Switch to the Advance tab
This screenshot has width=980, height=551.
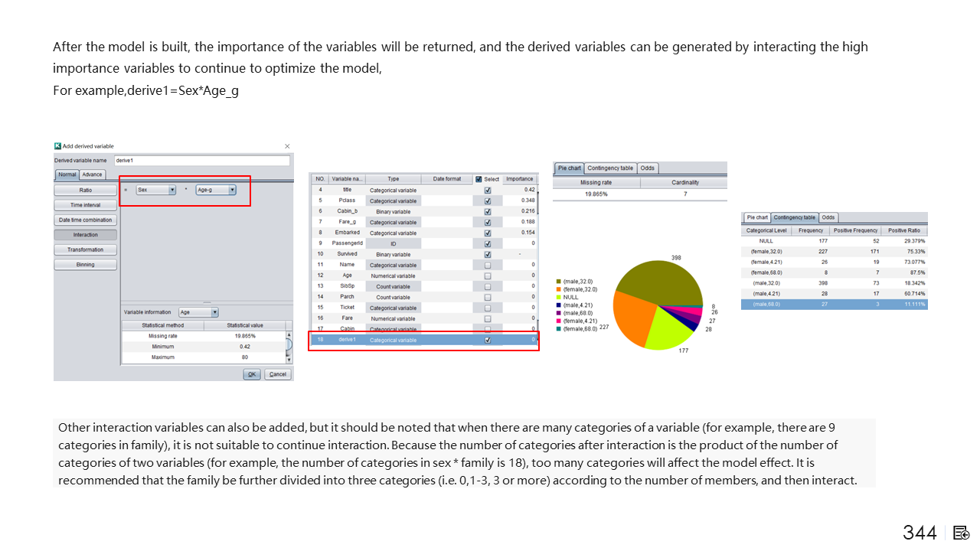point(92,174)
